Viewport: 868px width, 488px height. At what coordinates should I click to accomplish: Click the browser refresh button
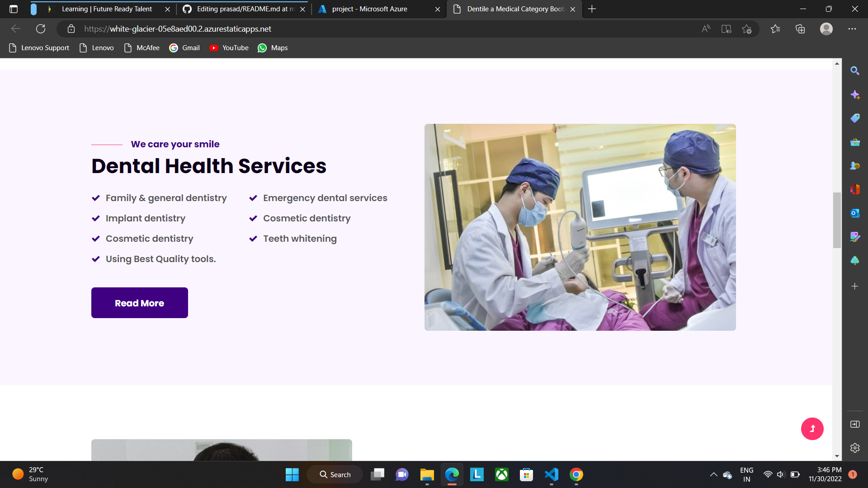point(41,29)
